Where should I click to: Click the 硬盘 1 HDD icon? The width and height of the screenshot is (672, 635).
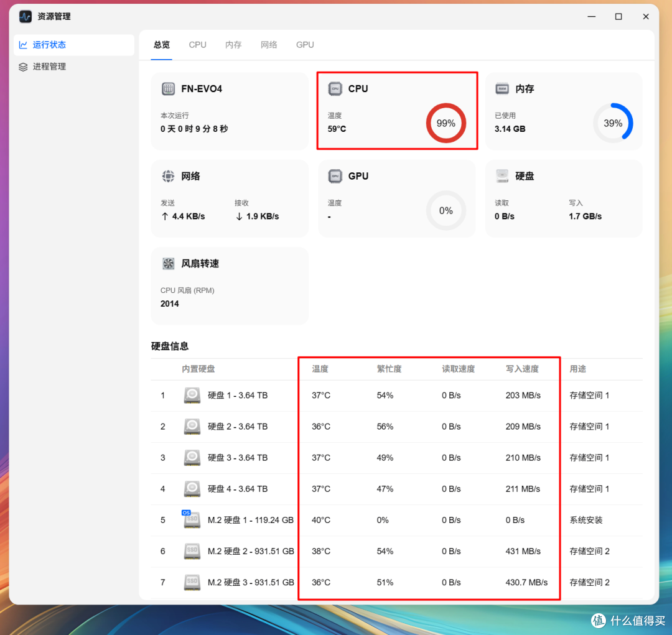coord(192,396)
